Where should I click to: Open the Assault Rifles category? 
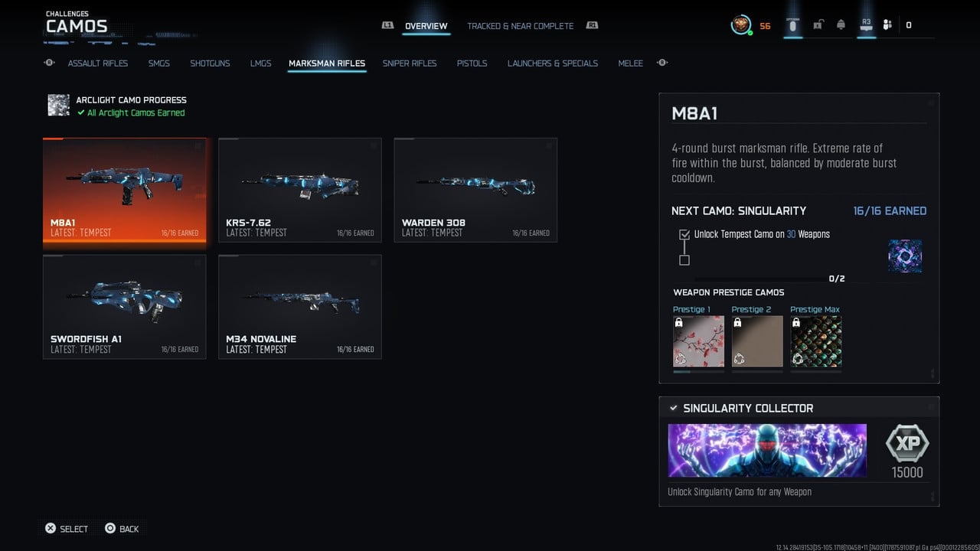tap(98, 63)
